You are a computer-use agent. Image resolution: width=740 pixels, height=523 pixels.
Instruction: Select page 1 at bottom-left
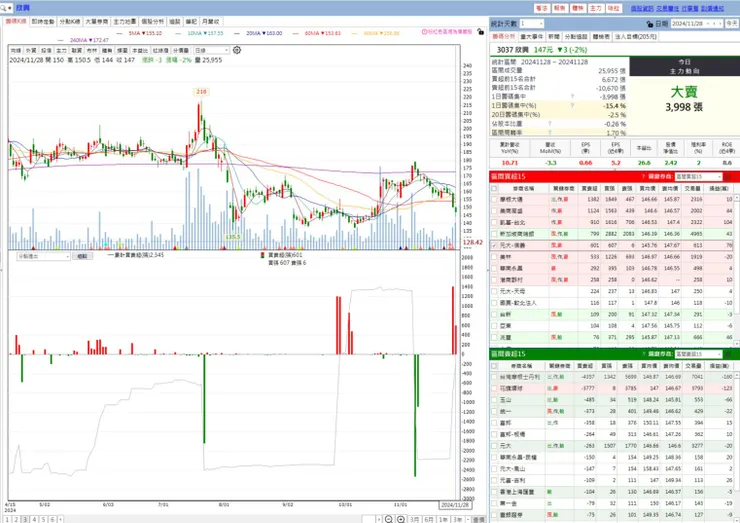point(7,519)
